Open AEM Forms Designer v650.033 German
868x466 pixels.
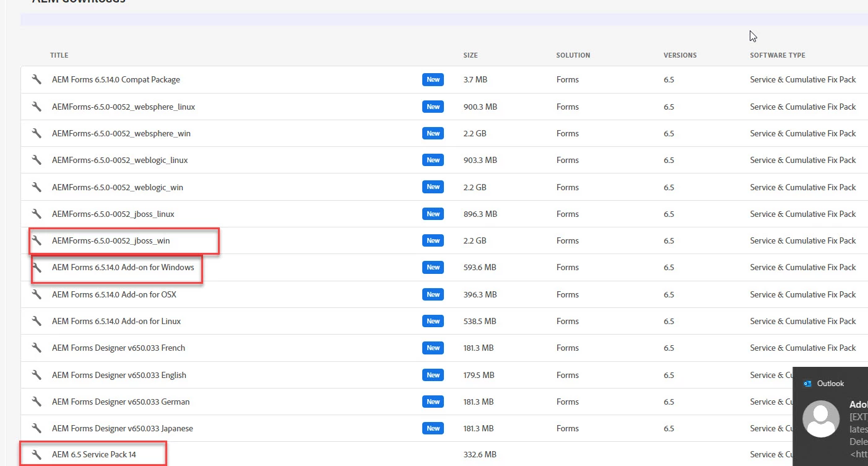[x=121, y=402]
